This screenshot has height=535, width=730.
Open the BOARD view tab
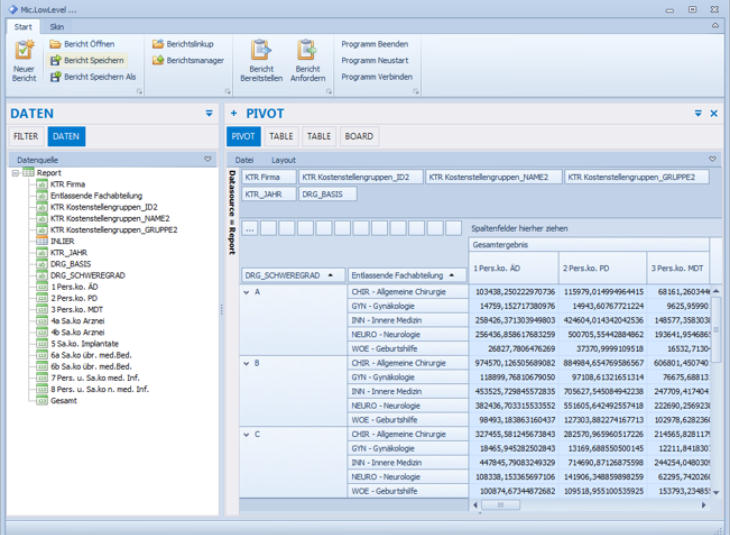coord(359,136)
